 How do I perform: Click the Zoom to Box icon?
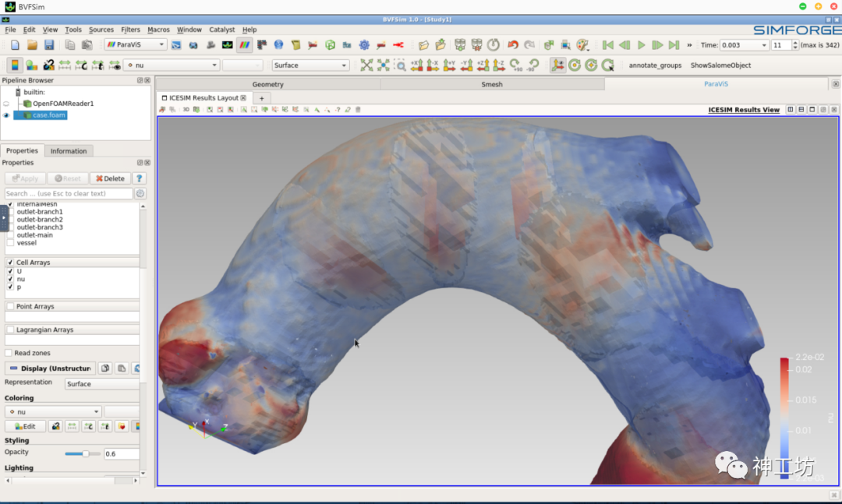[400, 65]
